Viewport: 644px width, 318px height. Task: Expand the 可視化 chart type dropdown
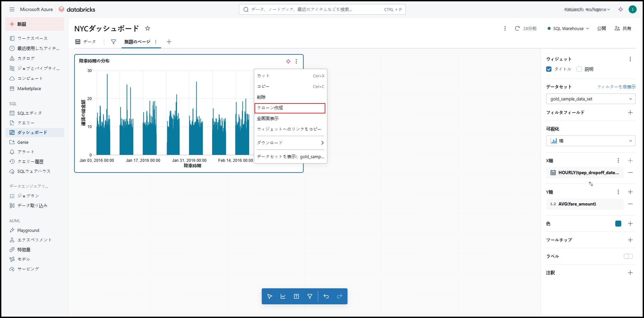click(x=591, y=141)
